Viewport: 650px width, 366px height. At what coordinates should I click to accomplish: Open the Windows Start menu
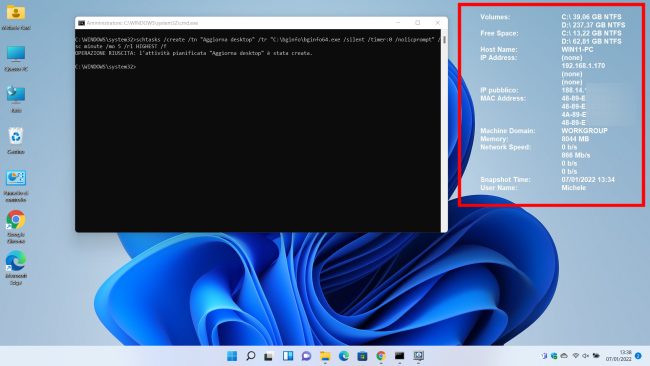[232, 356]
